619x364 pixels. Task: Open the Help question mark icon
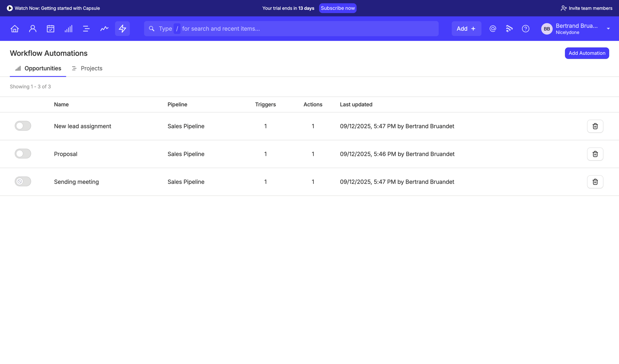pos(526,29)
